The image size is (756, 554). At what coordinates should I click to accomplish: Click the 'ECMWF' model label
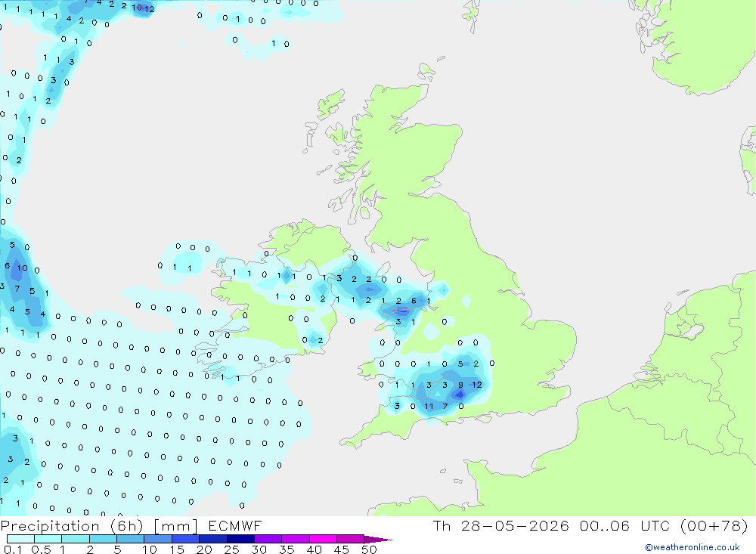(235, 525)
